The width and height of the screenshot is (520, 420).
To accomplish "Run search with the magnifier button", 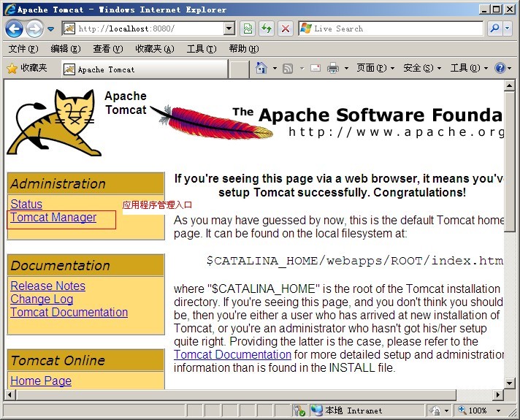I will click(494, 29).
